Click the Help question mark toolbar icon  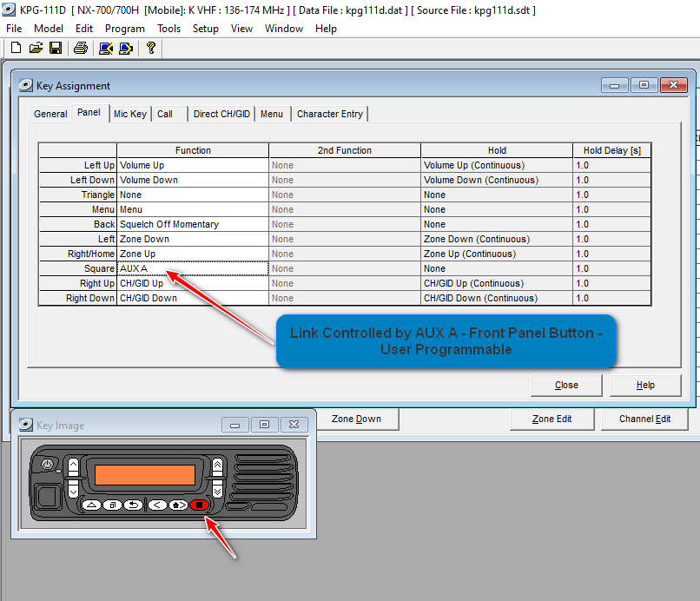click(149, 48)
